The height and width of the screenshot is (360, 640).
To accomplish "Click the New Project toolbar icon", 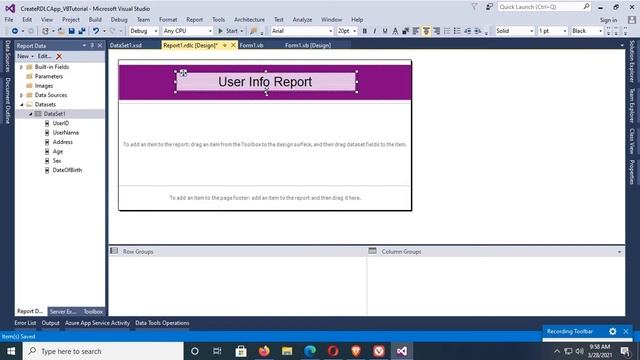I will pyautogui.click(x=45, y=31).
